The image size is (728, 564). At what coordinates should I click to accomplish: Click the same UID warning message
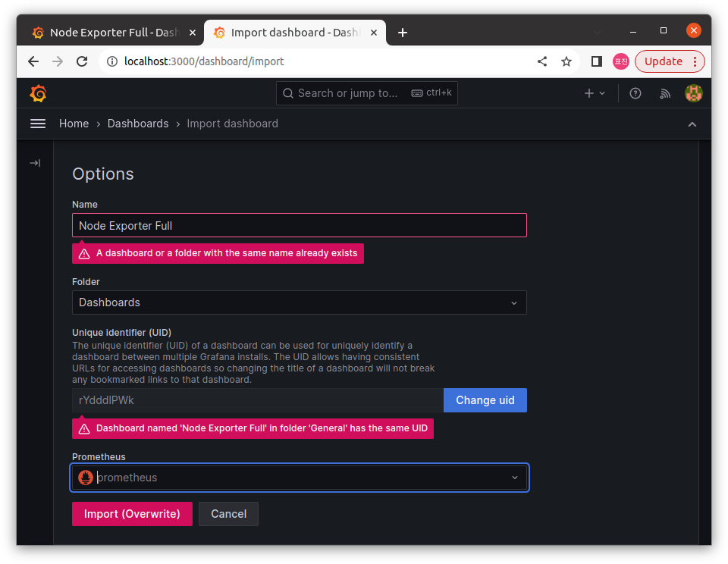(253, 428)
